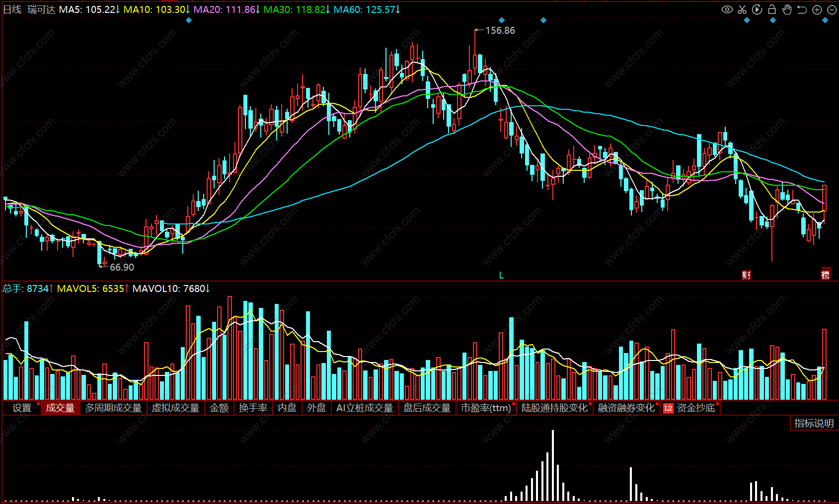Switch to 虚拟成交量 tab
Viewport: 839px width, 504px height.
click(x=175, y=408)
